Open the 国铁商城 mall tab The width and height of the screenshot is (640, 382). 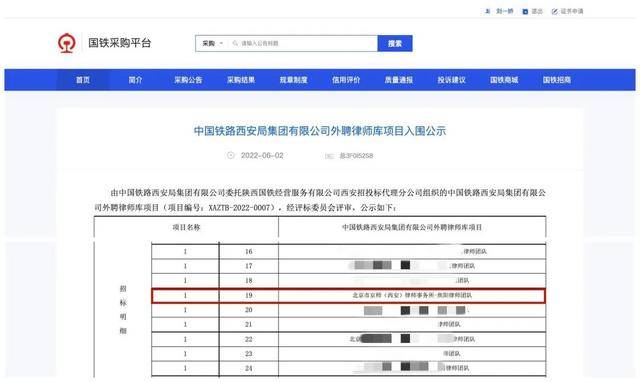[504, 80]
